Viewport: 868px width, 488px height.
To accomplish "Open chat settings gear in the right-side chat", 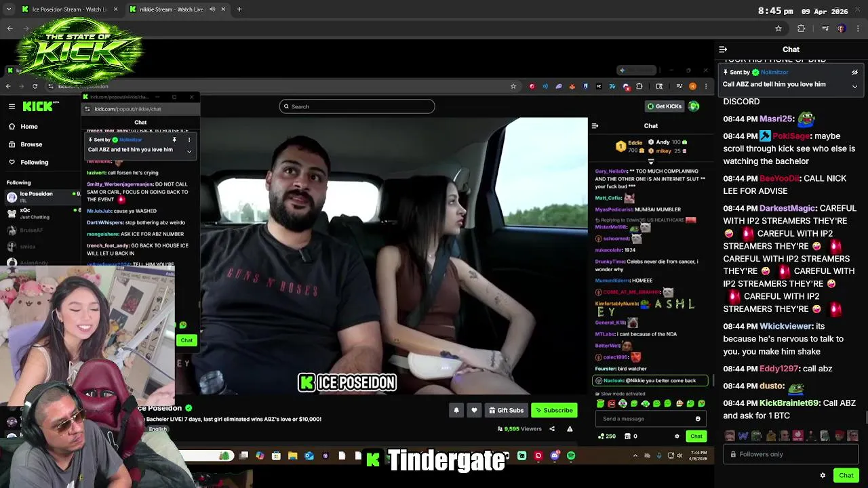I will (x=823, y=476).
